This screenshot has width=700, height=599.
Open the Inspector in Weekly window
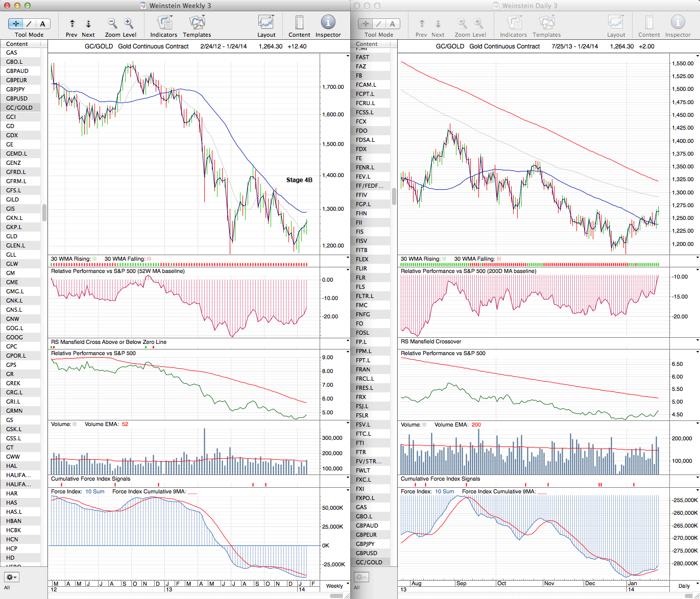[328, 23]
